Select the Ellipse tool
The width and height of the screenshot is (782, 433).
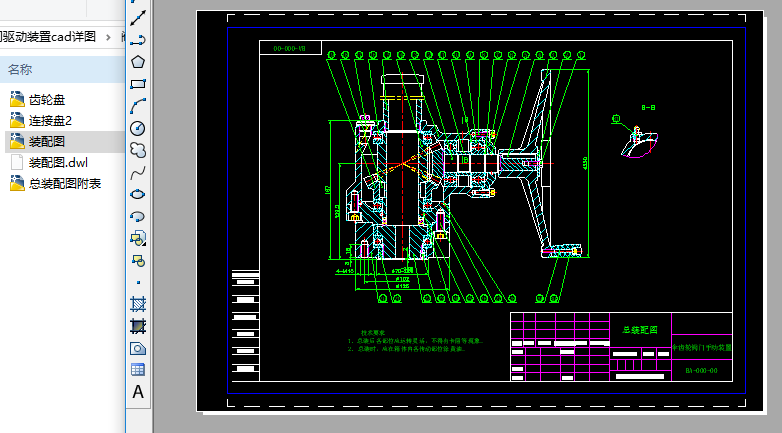tap(138, 194)
